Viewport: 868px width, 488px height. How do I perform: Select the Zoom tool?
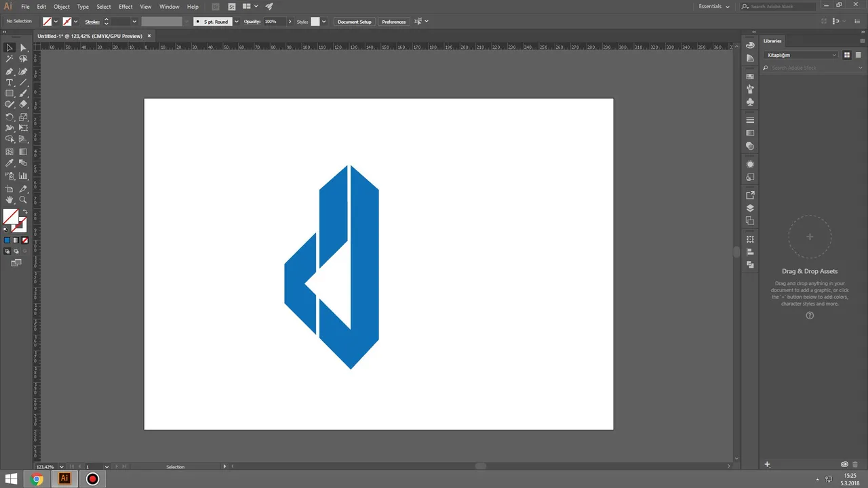pyautogui.click(x=23, y=200)
